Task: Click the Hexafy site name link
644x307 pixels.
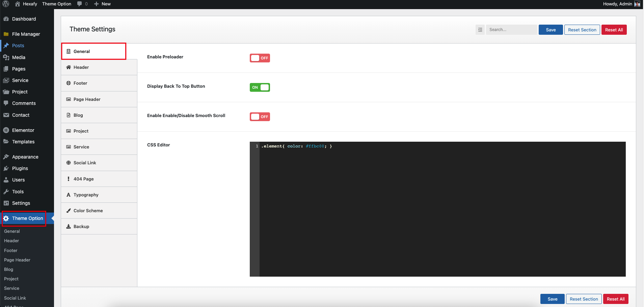Action: [x=30, y=4]
